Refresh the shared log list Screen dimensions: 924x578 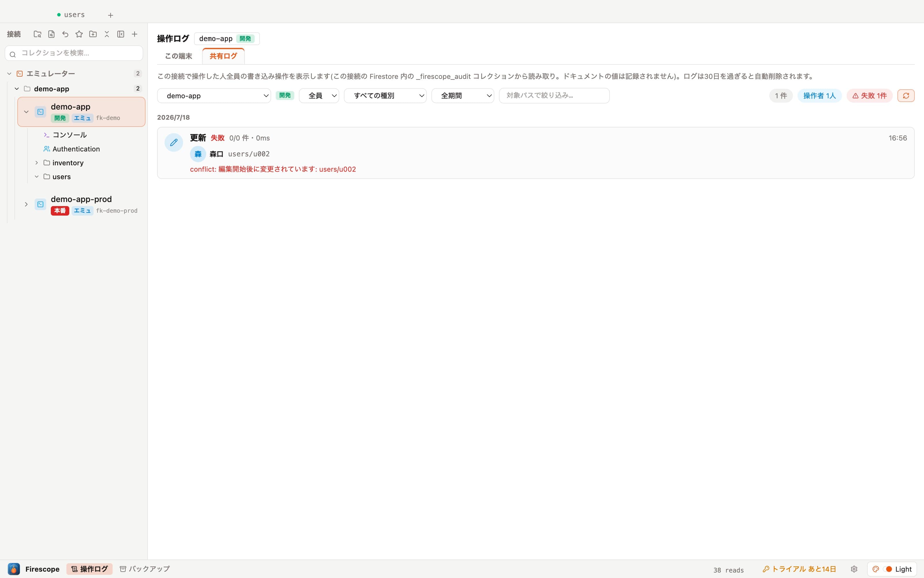[906, 96]
